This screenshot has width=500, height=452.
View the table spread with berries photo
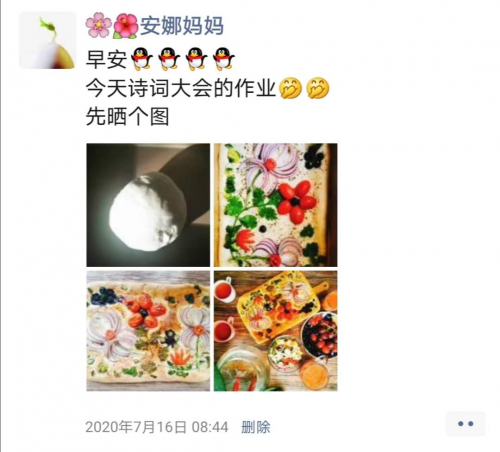click(275, 331)
